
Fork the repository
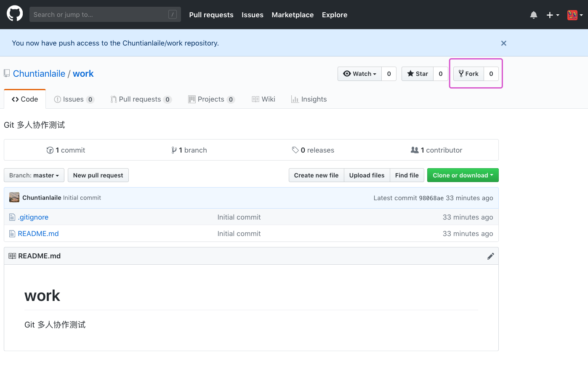click(468, 74)
